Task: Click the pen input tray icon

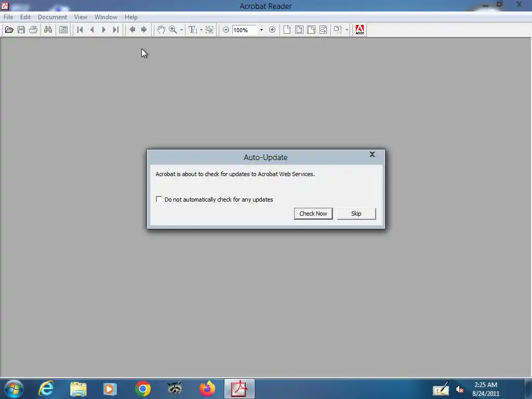Action: 441,389
